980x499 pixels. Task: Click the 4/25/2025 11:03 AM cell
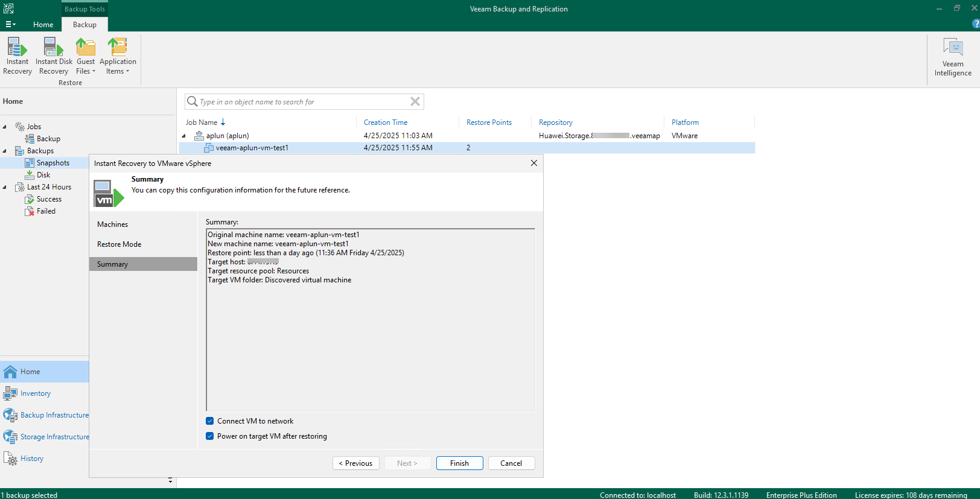point(398,136)
